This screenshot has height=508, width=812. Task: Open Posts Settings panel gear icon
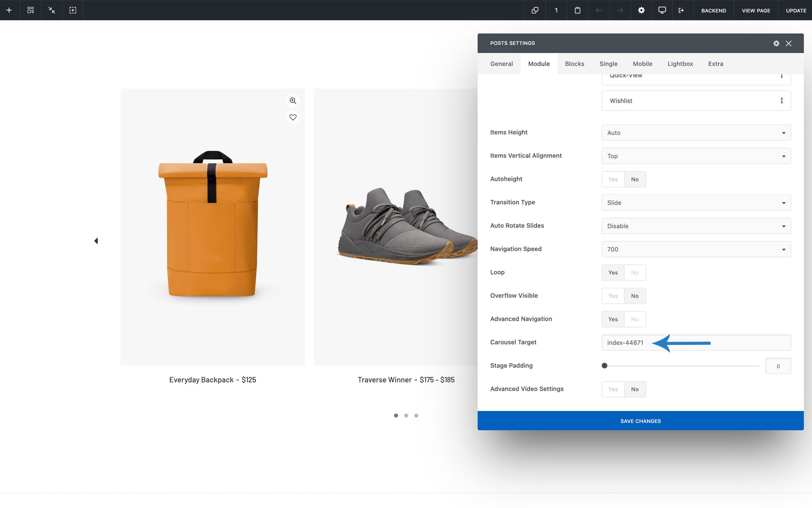coord(776,43)
